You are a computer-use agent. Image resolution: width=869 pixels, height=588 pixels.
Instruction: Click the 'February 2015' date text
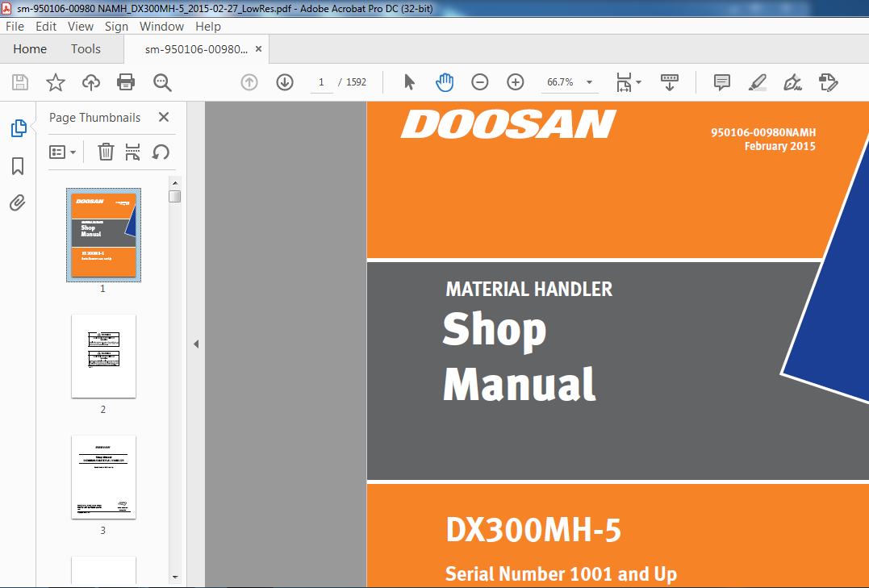780,147
